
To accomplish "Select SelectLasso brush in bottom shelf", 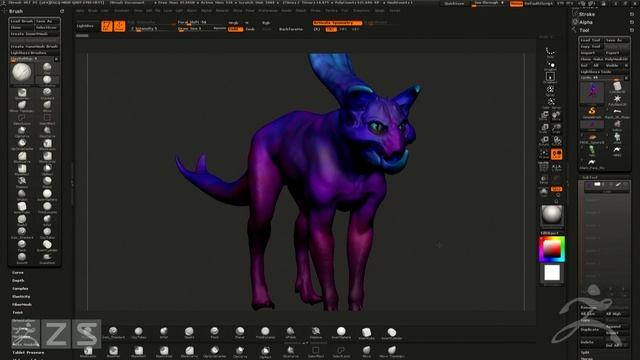I will (x=341, y=351).
